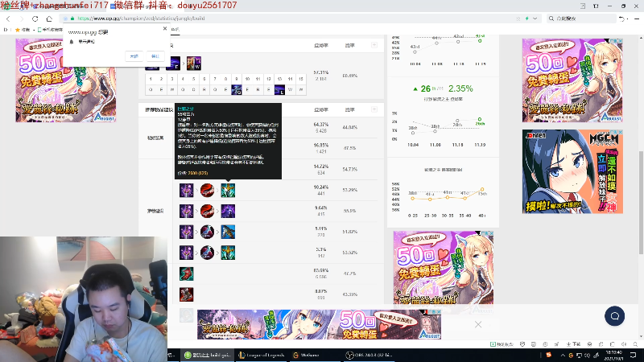644x362 pixels.
Task: Click the left button in notification popup
Action: [134, 56]
